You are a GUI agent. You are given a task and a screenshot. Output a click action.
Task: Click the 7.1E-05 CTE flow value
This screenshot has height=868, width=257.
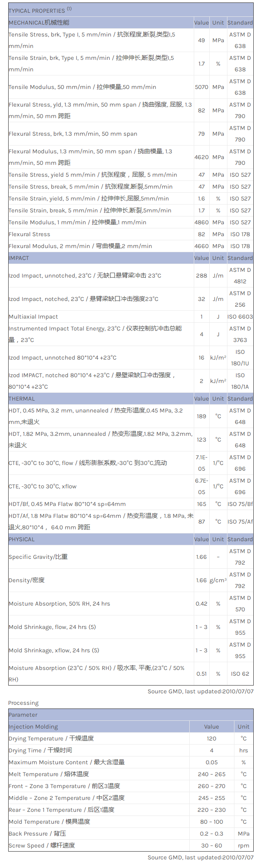(202, 463)
